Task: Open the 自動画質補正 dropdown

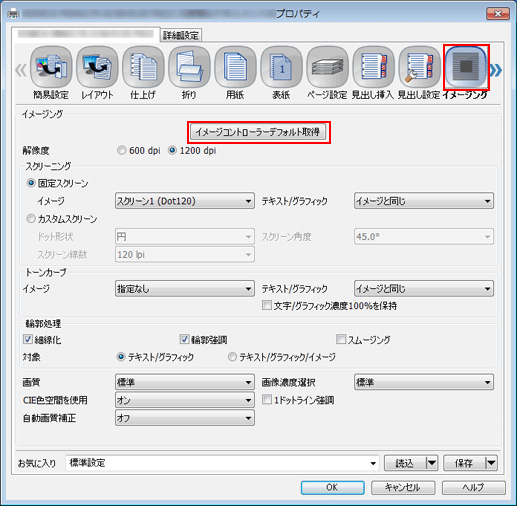Action: pos(185,418)
